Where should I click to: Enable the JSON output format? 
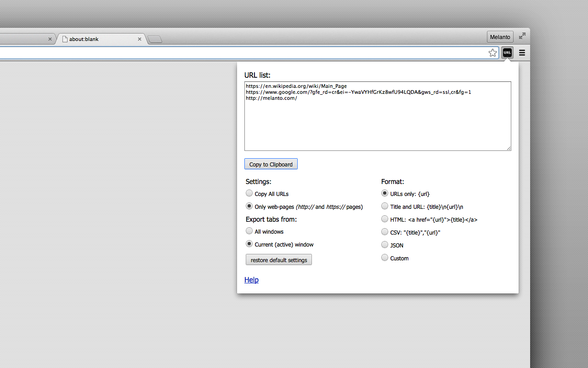(384, 245)
